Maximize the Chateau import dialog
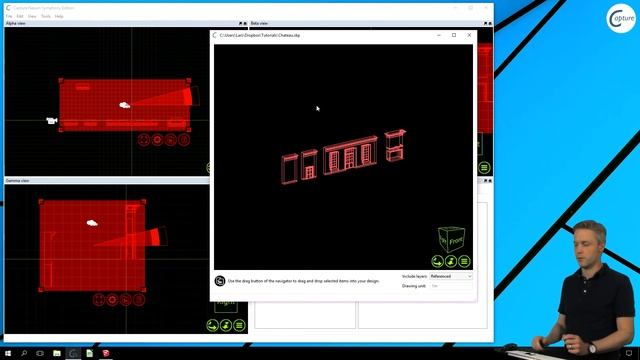Image resolution: width=640 pixels, height=360 pixels. click(x=454, y=35)
